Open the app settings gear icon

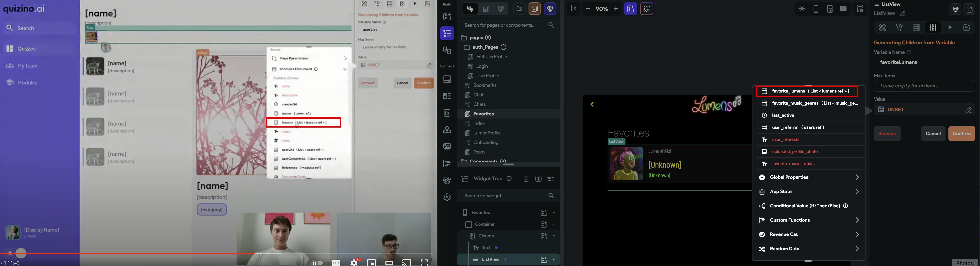coord(447,197)
